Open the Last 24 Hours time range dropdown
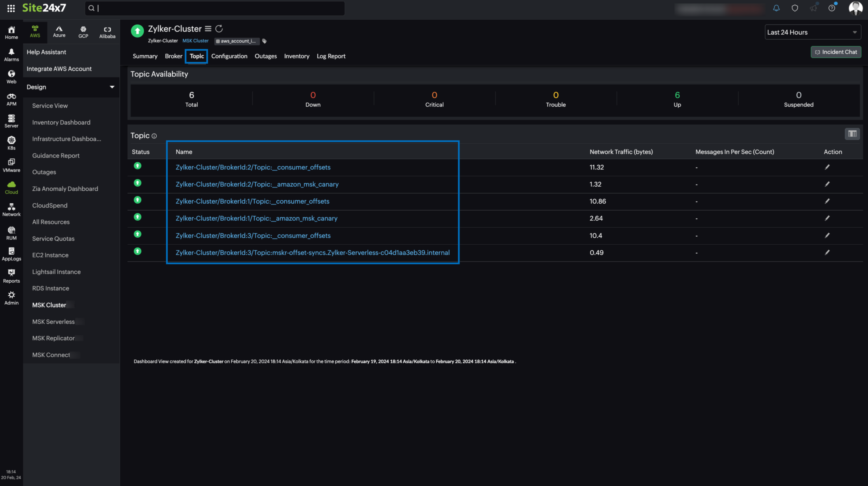This screenshot has height=486, width=868. click(812, 32)
